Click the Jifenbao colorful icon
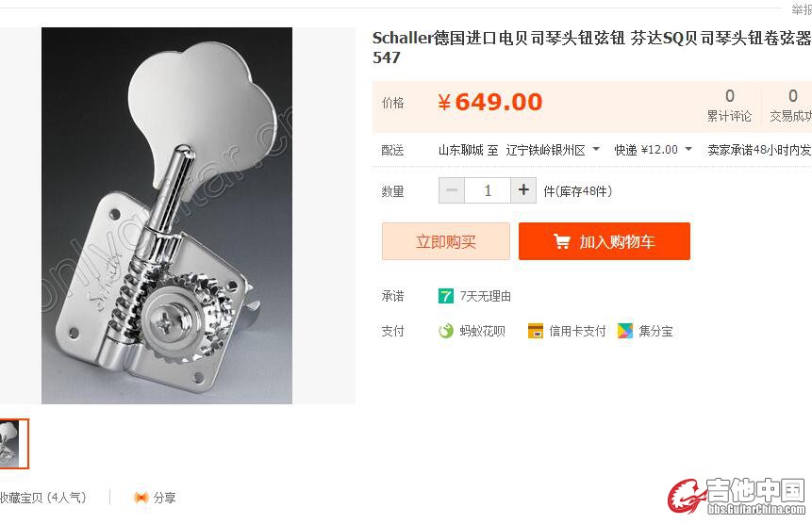 pyautogui.click(x=625, y=331)
